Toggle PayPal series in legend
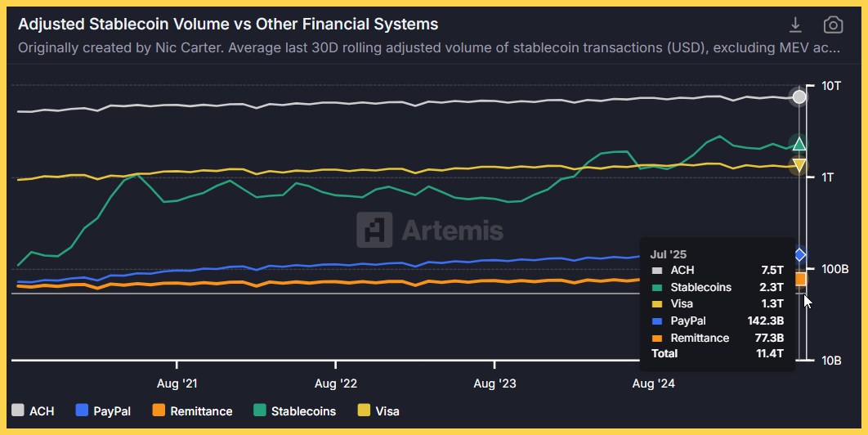Screen dimensions: 868x435 pos(103,411)
